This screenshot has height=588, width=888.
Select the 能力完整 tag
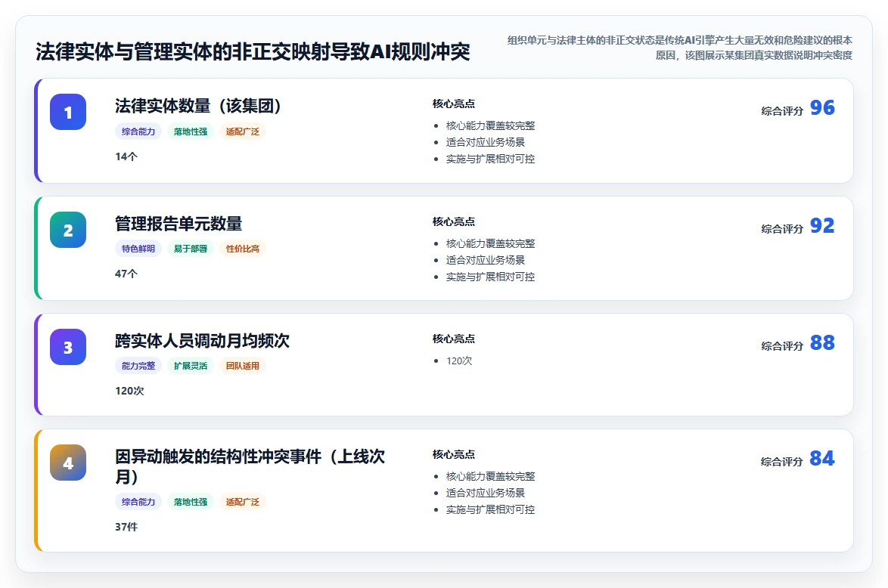pos(138,366)
